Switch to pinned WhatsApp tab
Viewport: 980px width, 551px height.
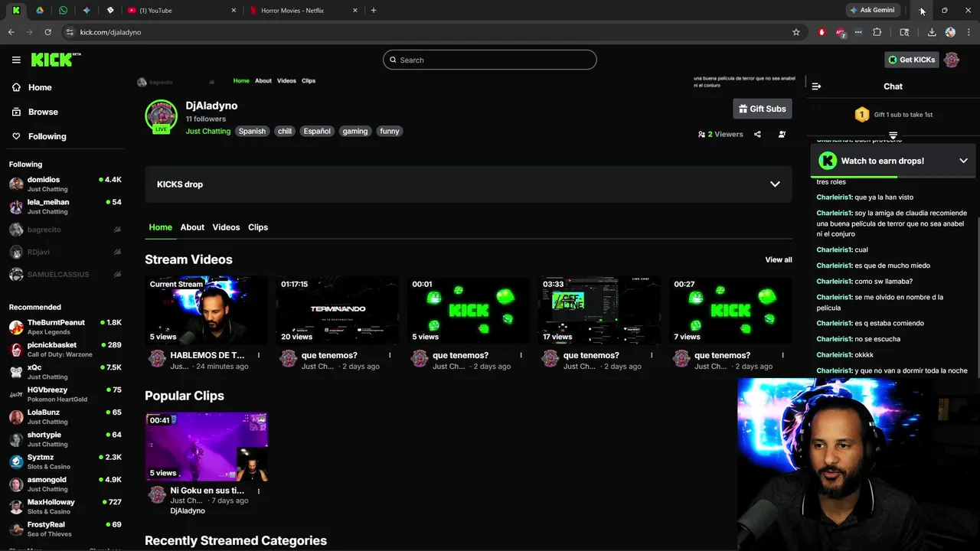click(x=63, y=10)
